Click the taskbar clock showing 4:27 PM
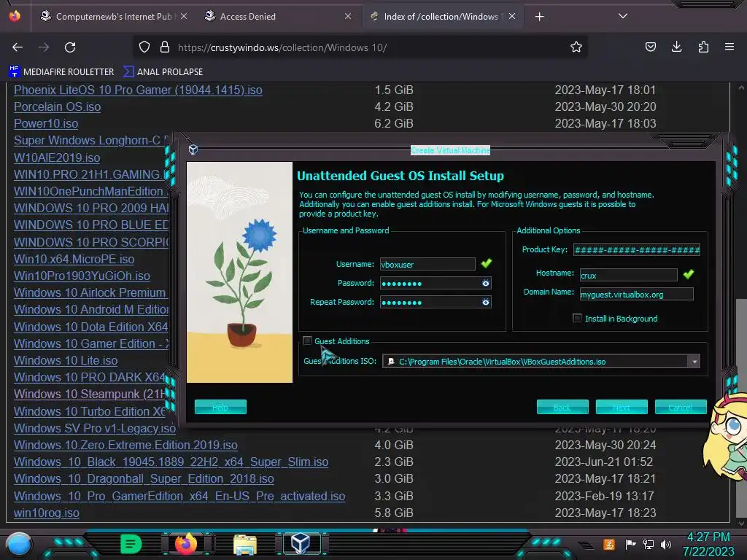Image resolution: width=747 pixels, height=560 pixels. click(x=708, y=544)
